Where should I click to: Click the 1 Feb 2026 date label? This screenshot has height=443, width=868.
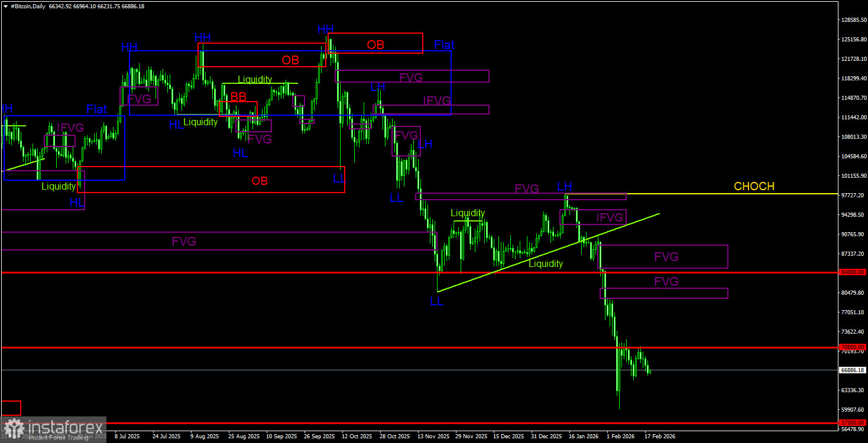click(x=621, y=437)
